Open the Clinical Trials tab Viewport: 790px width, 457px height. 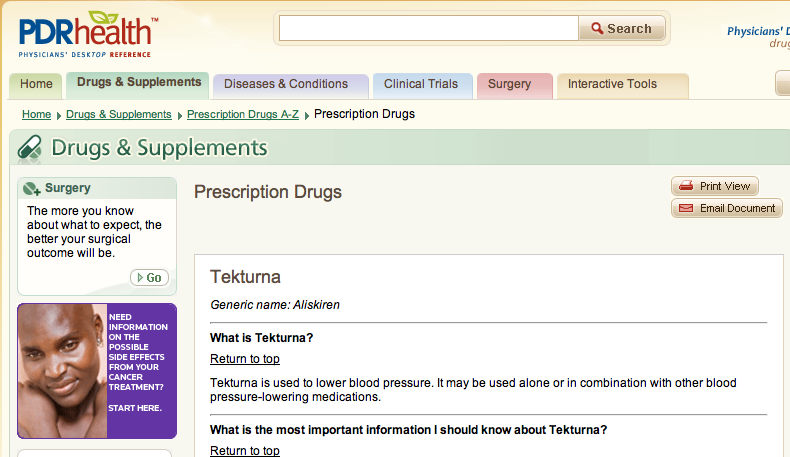(421, 84)
